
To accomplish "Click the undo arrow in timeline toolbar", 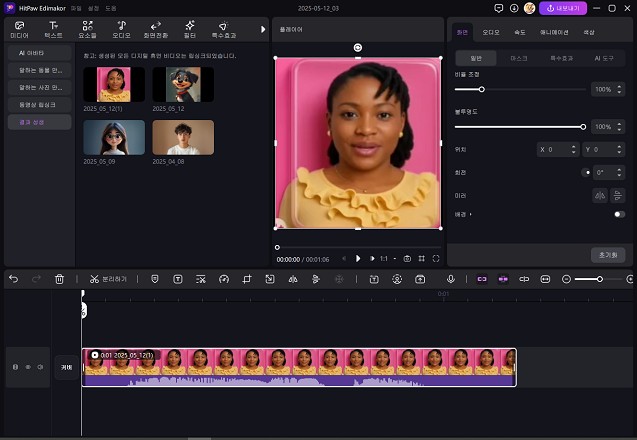I will tap(13, 279).
